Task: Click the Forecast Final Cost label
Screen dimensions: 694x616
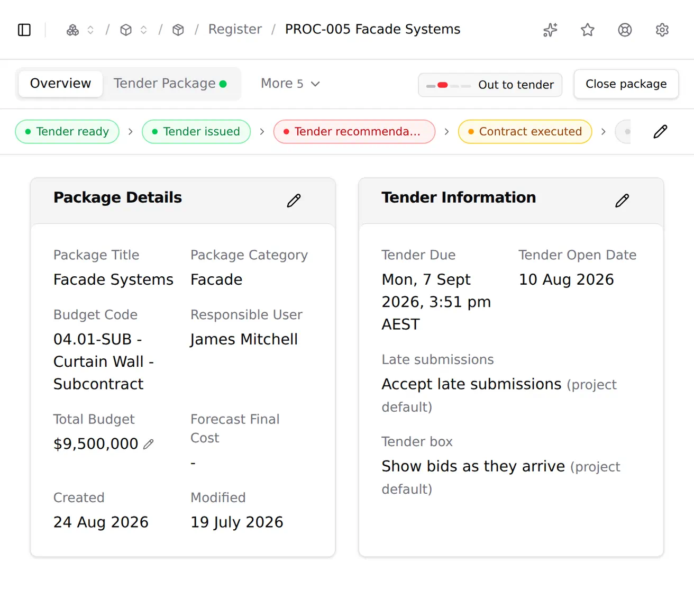Action: tap(235, 429)
